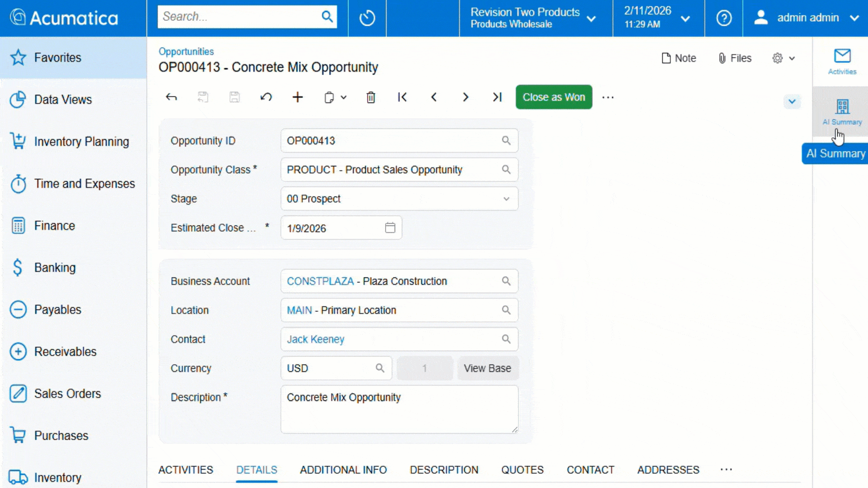The width and height of the screenshot is (868, 488).
Task: Open the help question mark icon
Action: point(724,18)
